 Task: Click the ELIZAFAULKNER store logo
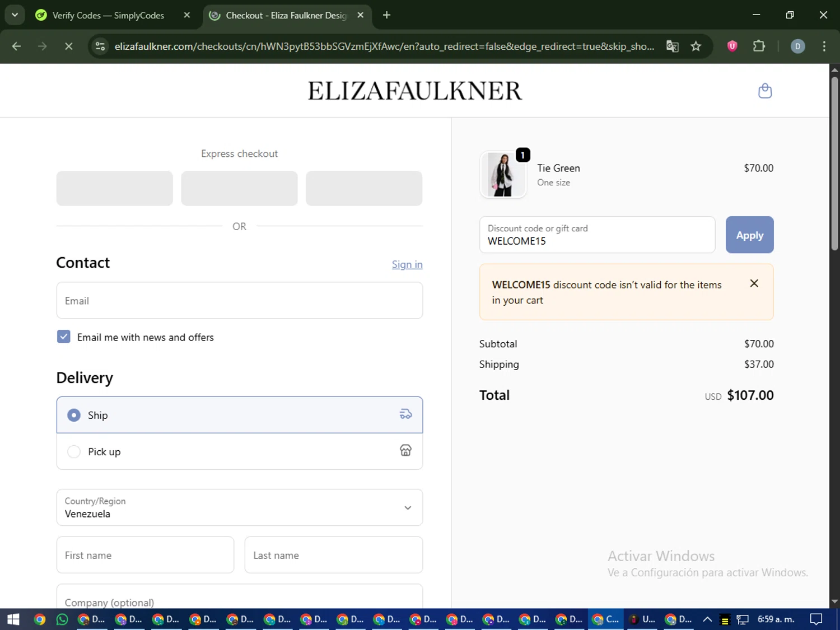click(x=414, y=91)
